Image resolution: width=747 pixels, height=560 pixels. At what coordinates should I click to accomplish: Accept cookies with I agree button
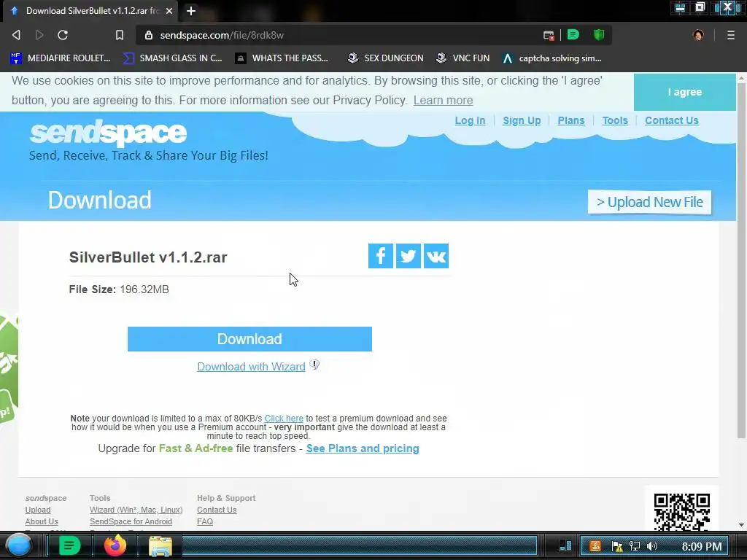pos(684,92)
